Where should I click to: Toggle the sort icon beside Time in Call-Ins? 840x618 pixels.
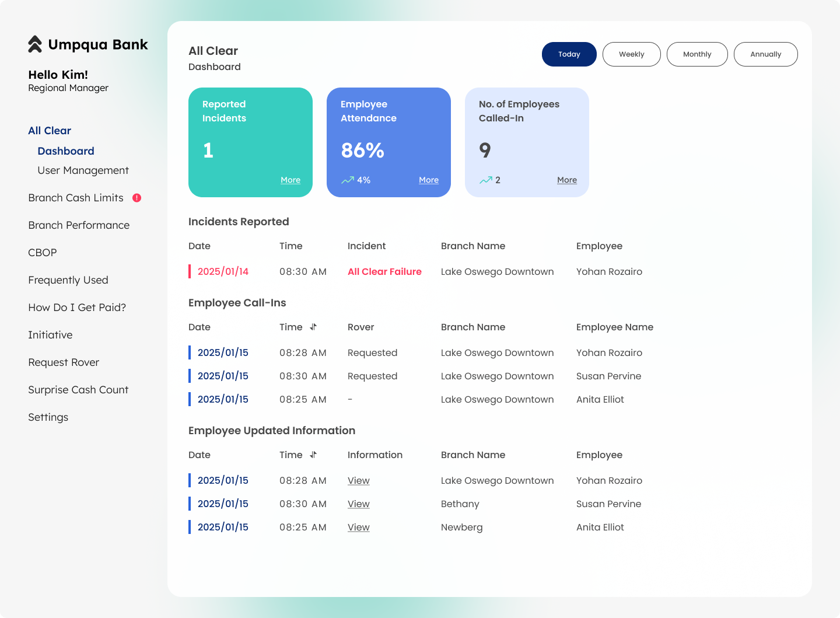[x=313, y=327]
